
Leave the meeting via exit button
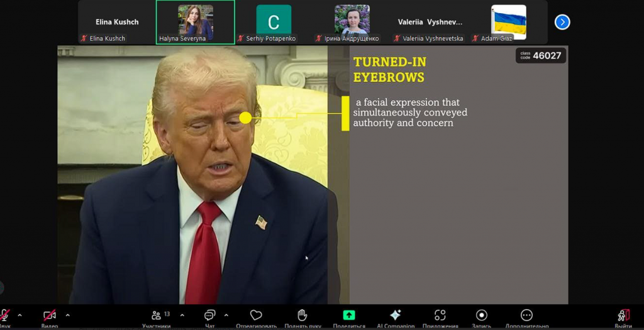point(623,316)
